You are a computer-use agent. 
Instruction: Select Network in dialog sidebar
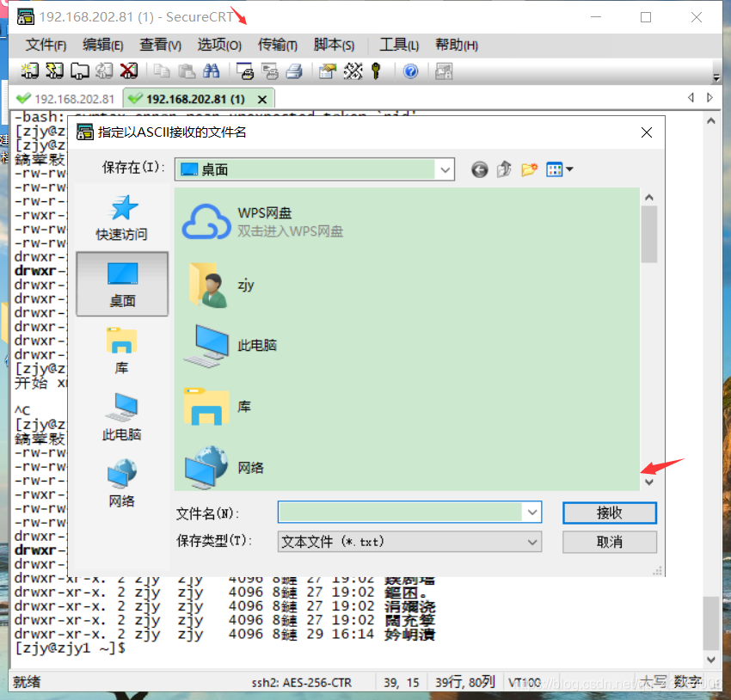coord(121,483)
